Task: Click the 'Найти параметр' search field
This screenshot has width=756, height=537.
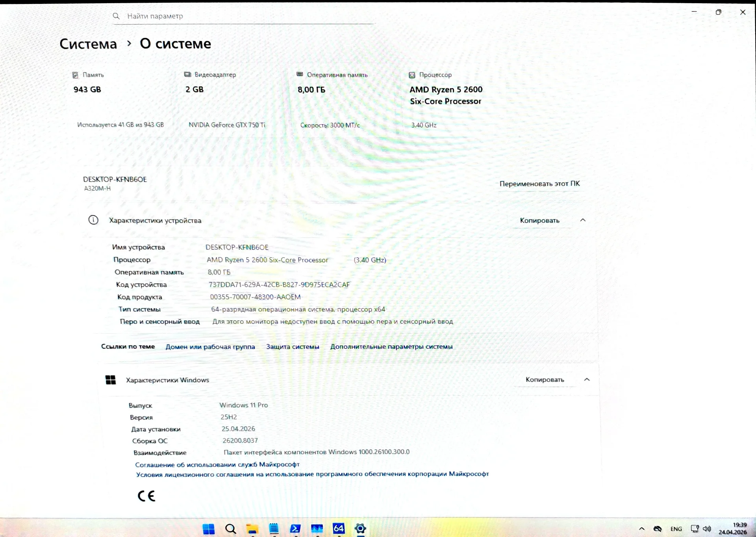Action: pos(243,16)
